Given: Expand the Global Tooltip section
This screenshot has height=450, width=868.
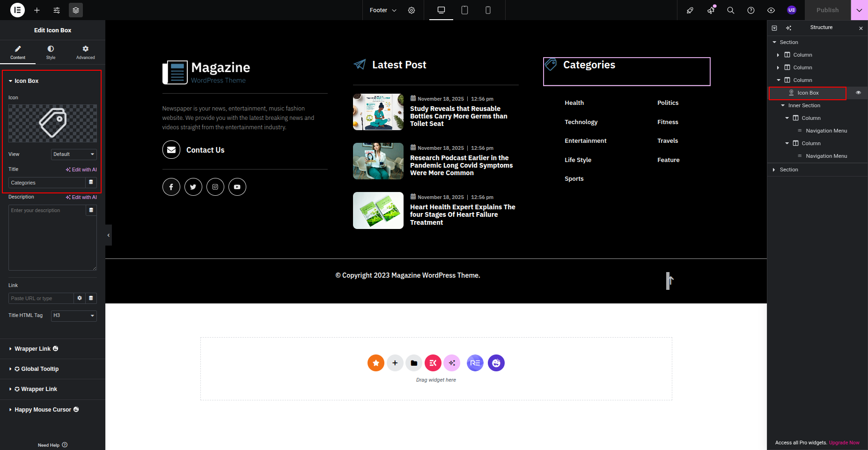Looking at the screenshot, I should tap(40, 369).
